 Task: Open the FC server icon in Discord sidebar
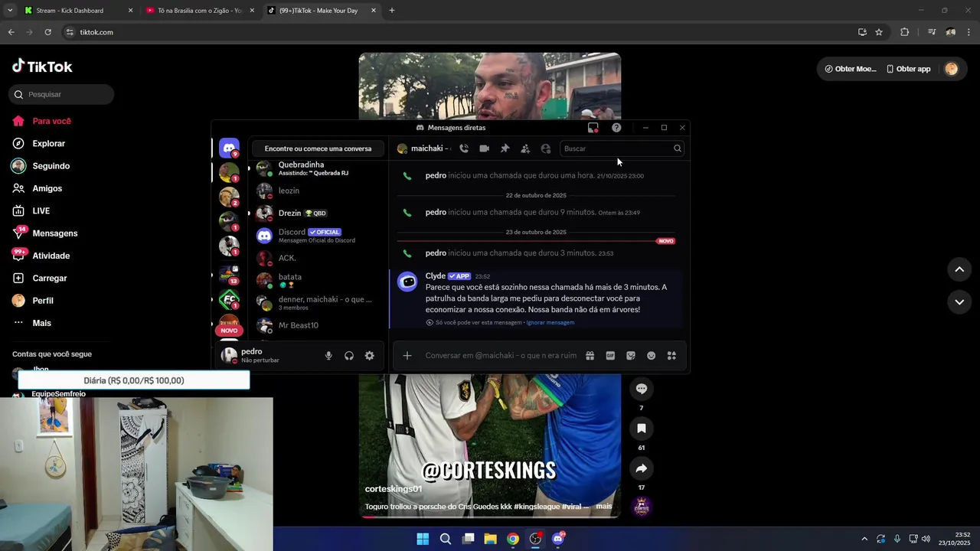click(x=229, y=298)
